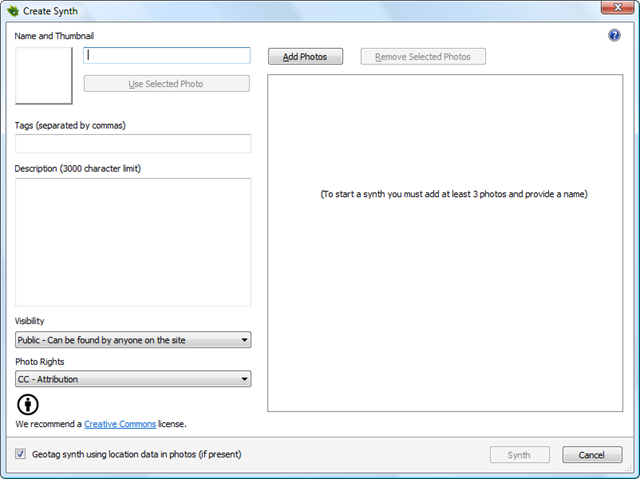Click Remove Selected Photos button
The width and height of the screenshot is (640, 479).
[x=423, y=57]
